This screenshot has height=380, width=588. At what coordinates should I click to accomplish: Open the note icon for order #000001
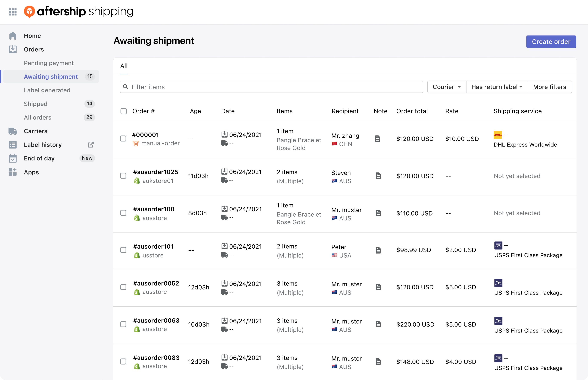(x=377, y=139)
